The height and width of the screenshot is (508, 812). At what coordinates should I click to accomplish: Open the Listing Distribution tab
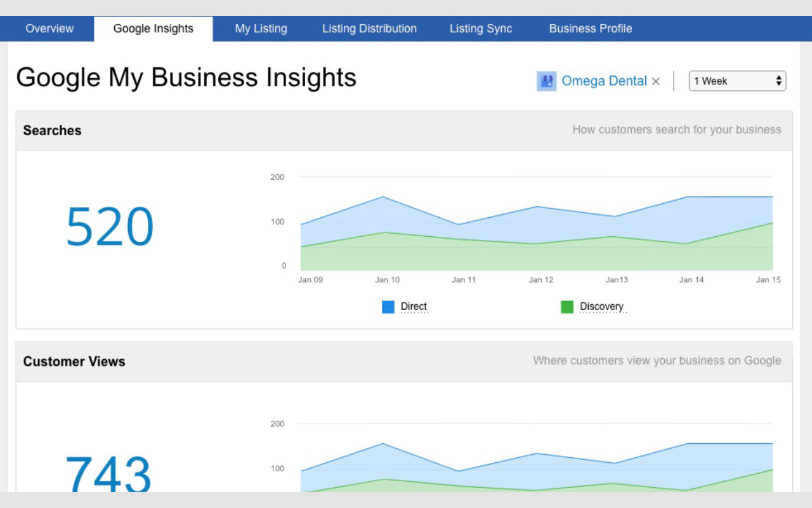[369, 29]
